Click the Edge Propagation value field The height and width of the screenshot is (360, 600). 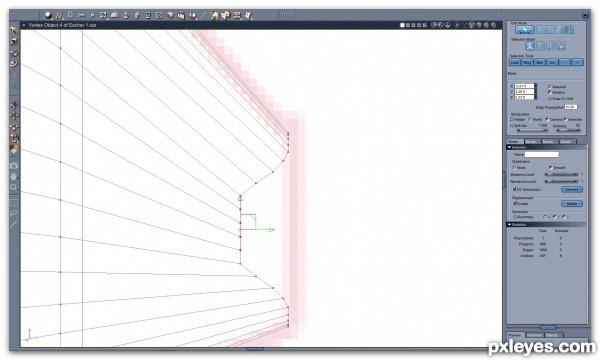(571, 107)
